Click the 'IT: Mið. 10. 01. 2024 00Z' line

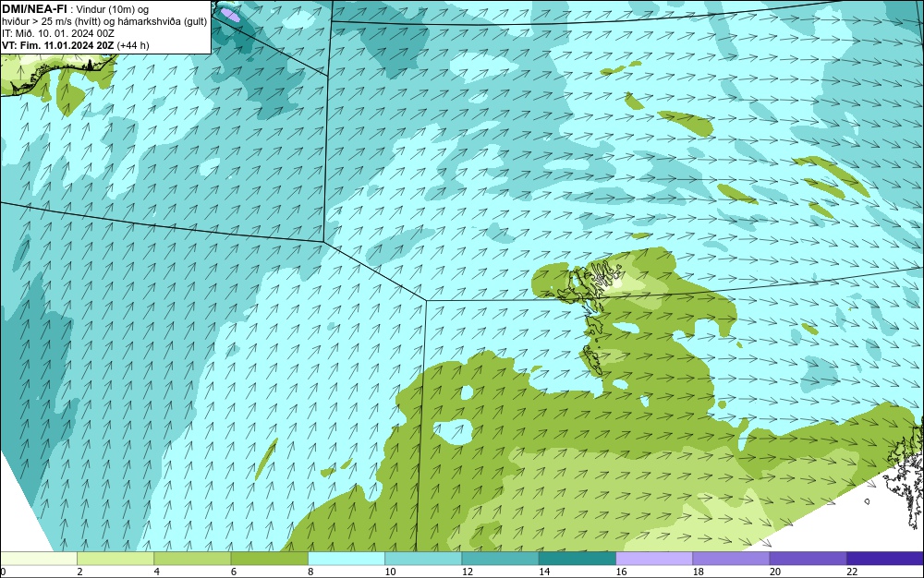pos(57,33)
